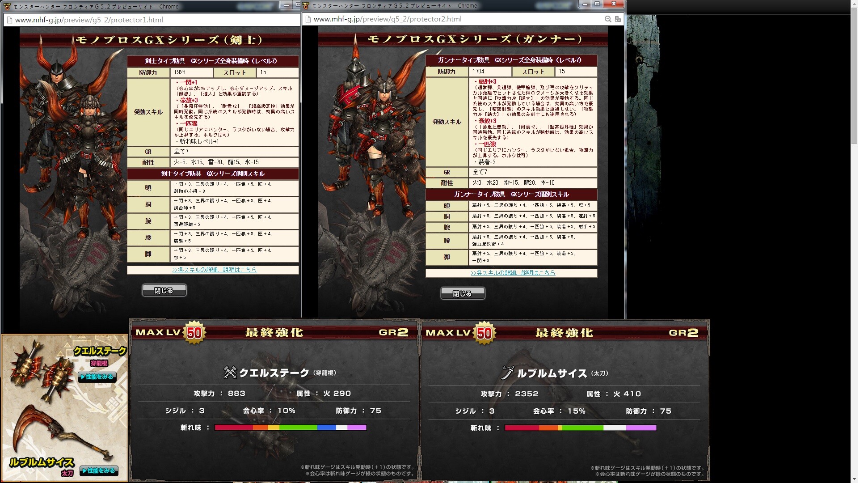
Task: Maximize the protector2 Chrome window
Action: tap(597, 4)
